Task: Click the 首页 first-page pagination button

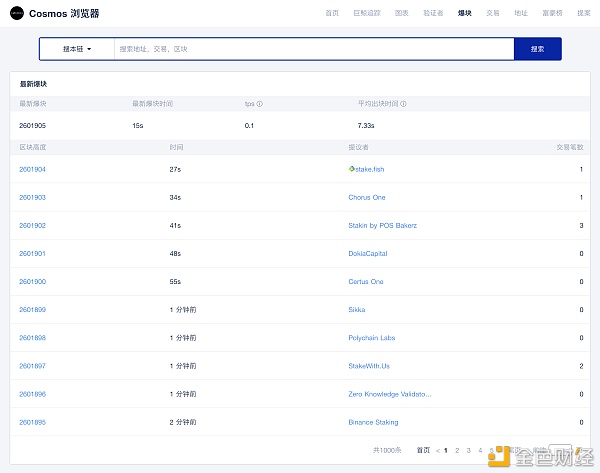Action: [423, 450]
